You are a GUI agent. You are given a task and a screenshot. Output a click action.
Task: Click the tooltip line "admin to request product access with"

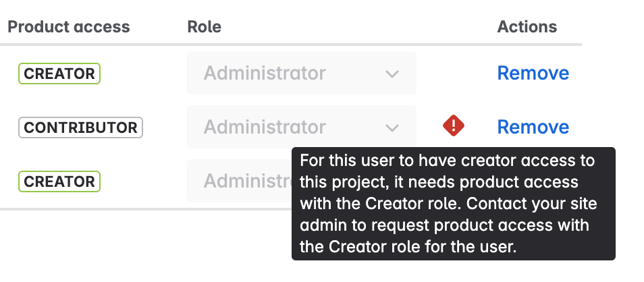(x=444, y=225)
